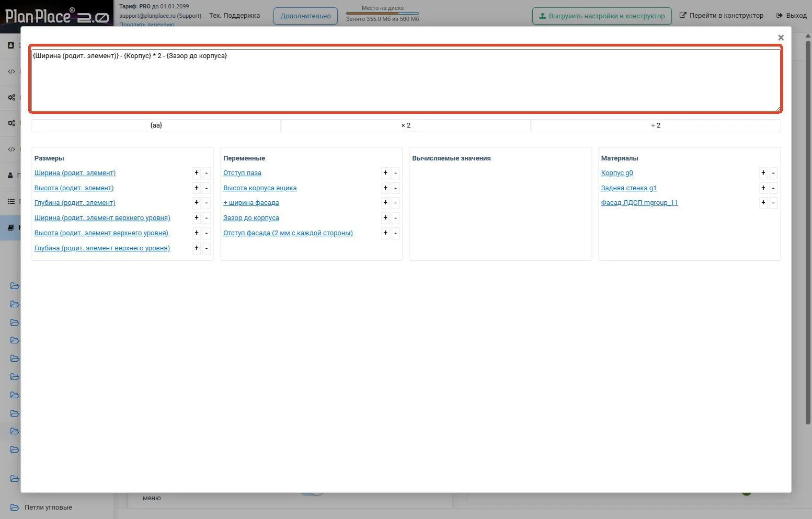This screenshot has height=519, width=812.
Task: Open Петли угловые folder in sidebar
Action: coord(48,508)
